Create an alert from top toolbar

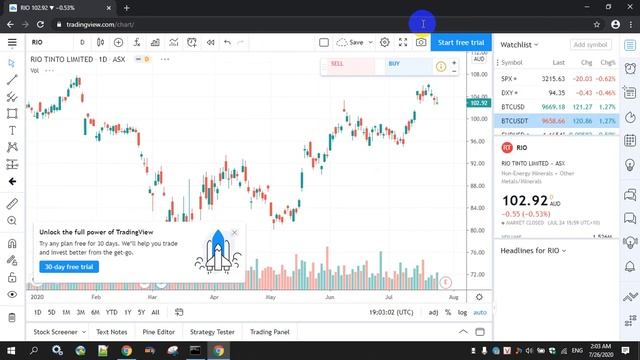coord(192,42)
